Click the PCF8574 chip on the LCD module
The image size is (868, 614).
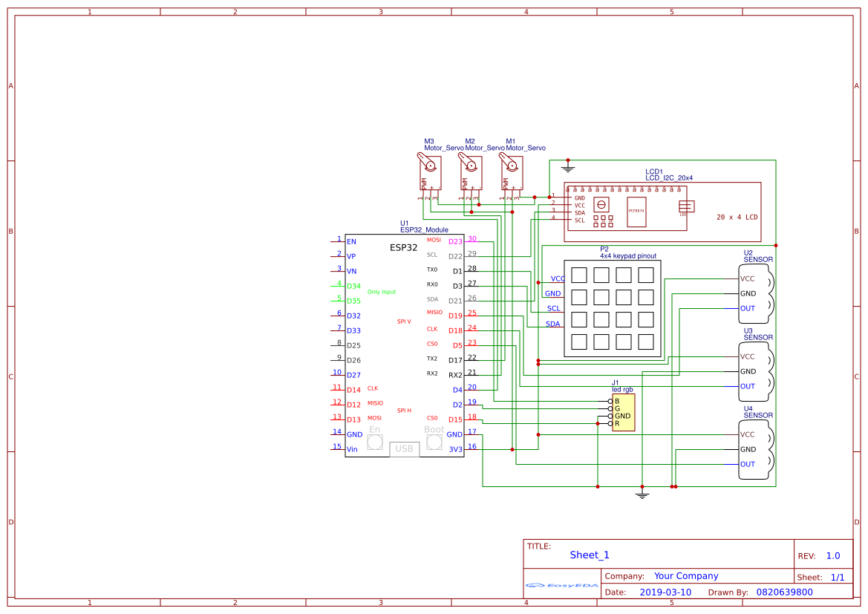click(636, 211)
